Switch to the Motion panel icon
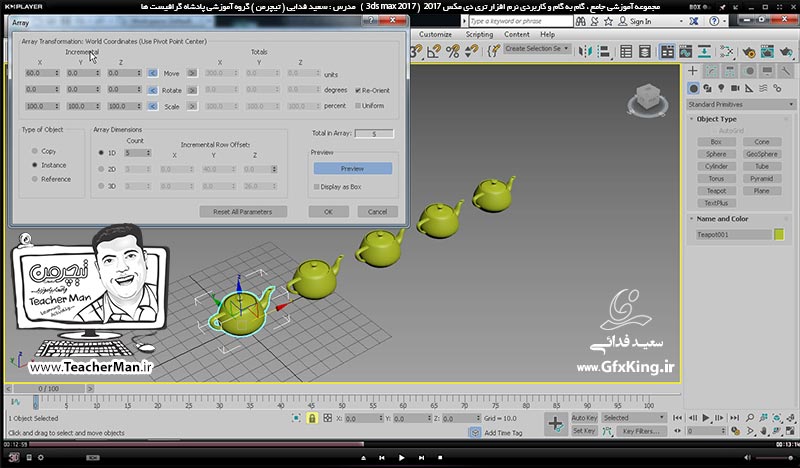 click(x=749, y=71)
